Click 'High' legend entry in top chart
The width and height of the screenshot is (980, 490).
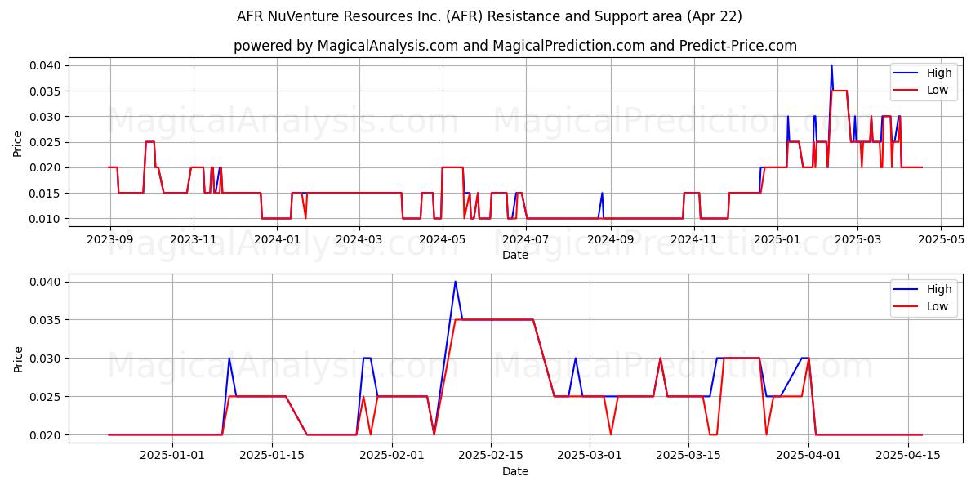coord(939,73)
